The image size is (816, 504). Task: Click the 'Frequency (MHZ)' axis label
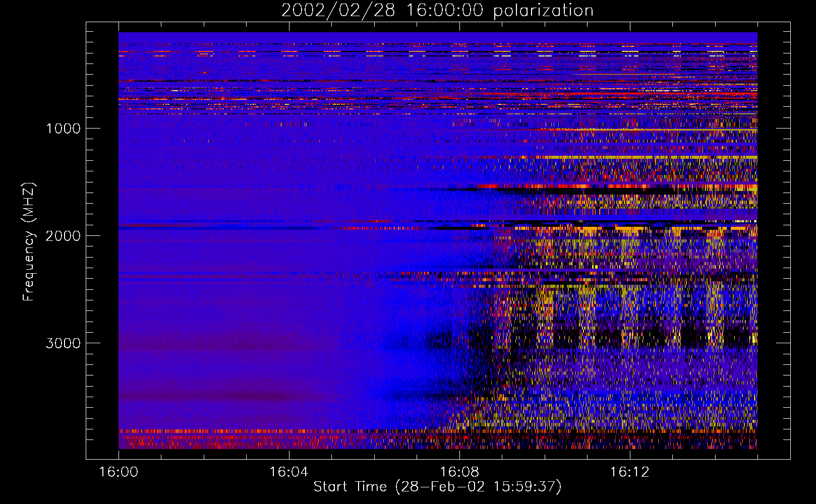pos(28,242)
